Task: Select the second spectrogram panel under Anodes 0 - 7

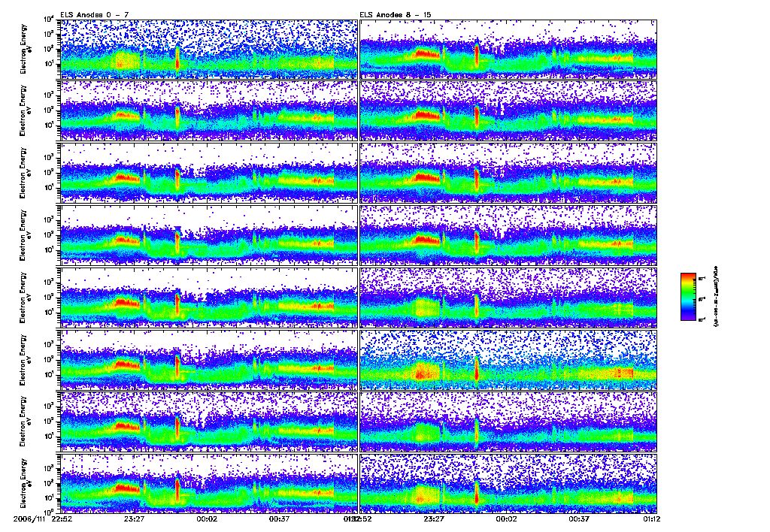Action: click(209, 111)
